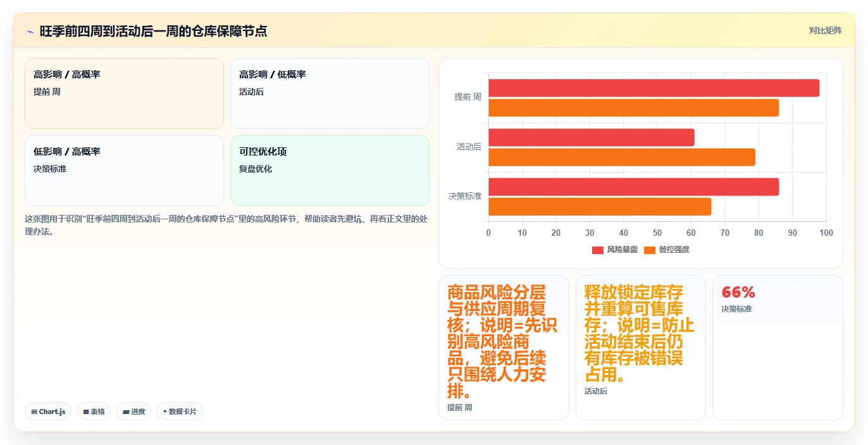Click the 对比矩阵 label in the header
Image resolution: width=868 pixels, height=445 pixels.
click(x=825, y=30)
